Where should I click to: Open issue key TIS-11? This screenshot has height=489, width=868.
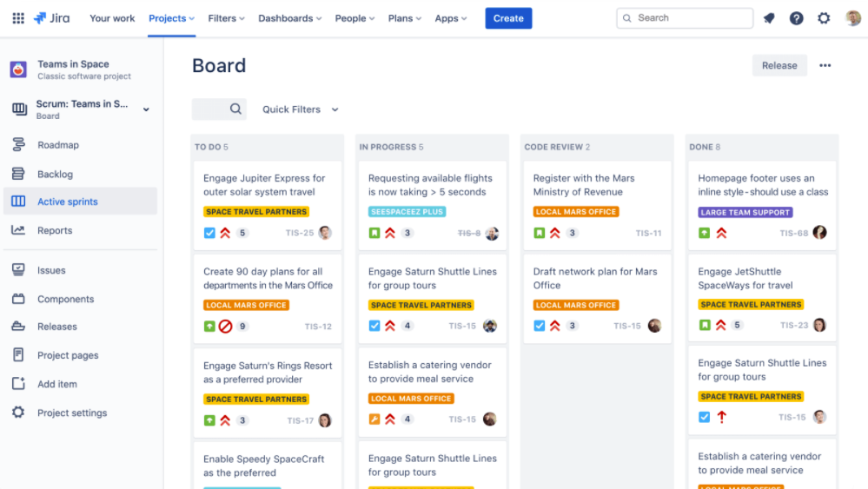click(648, 233)
